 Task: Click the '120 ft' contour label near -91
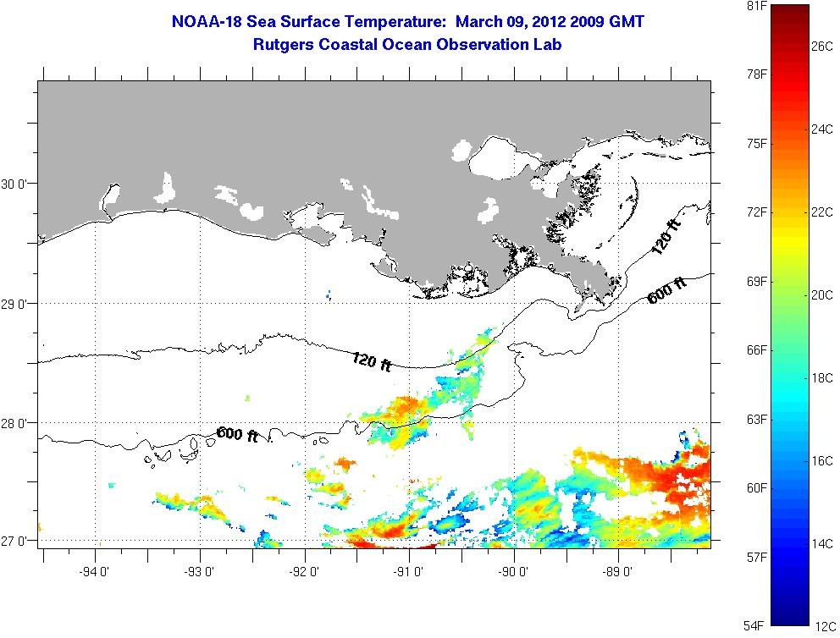point(372,362)
